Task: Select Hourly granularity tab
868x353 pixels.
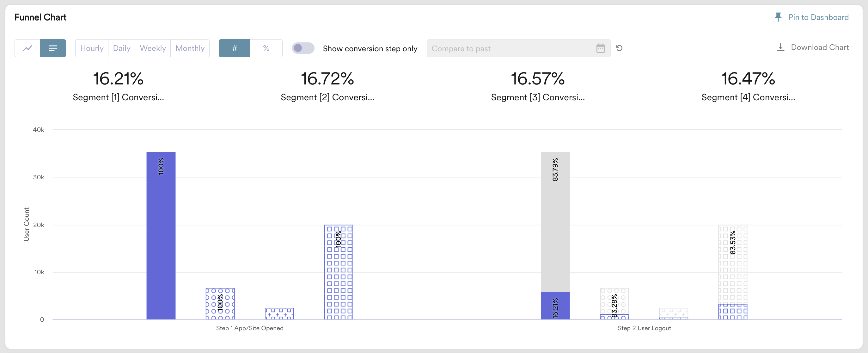Action: [x=92, y=48]
